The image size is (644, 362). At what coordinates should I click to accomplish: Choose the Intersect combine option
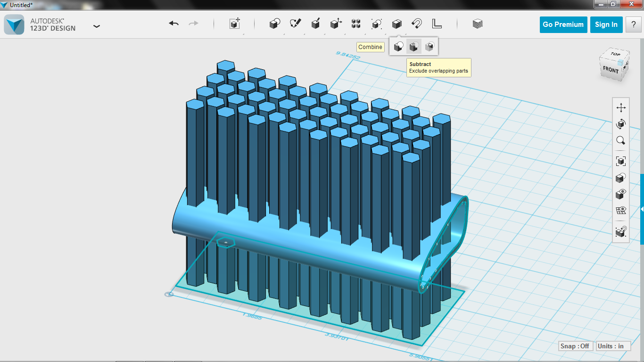pyautogui.click(x=429, y=47)
